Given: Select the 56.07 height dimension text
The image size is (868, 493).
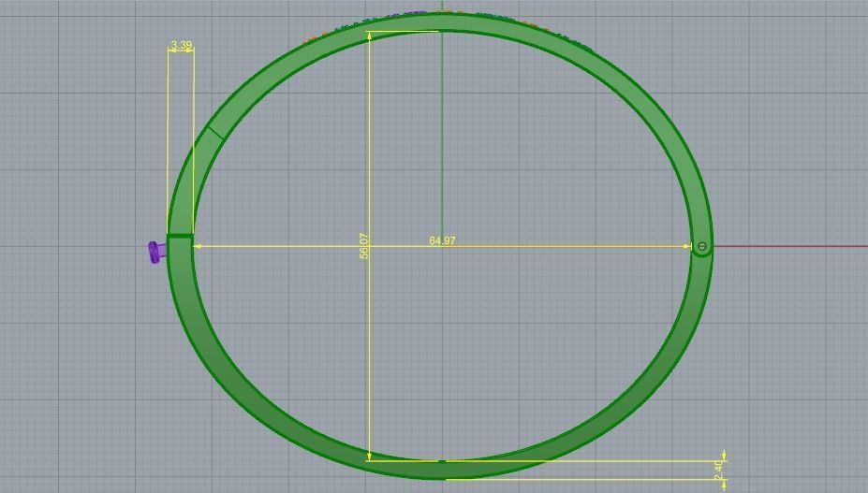Looking at the screenshot, I should pos(363,246).
